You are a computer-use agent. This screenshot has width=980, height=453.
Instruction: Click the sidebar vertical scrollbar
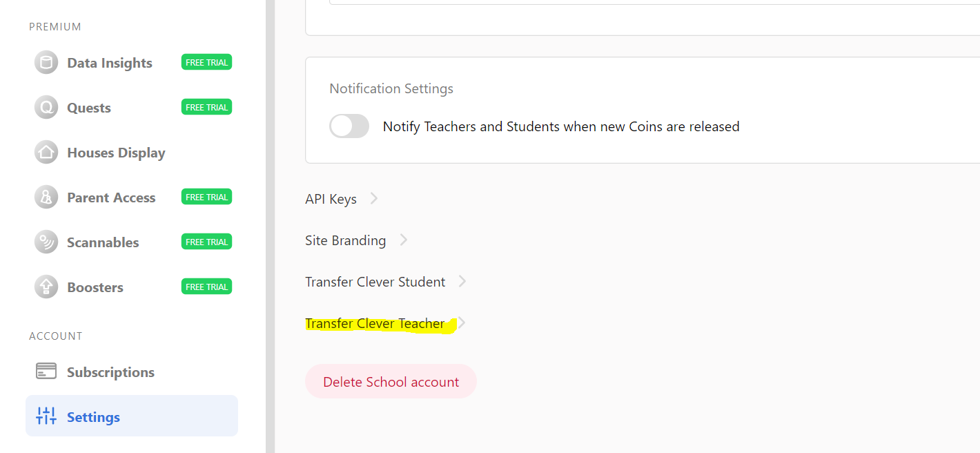click(x=270, y=226)
